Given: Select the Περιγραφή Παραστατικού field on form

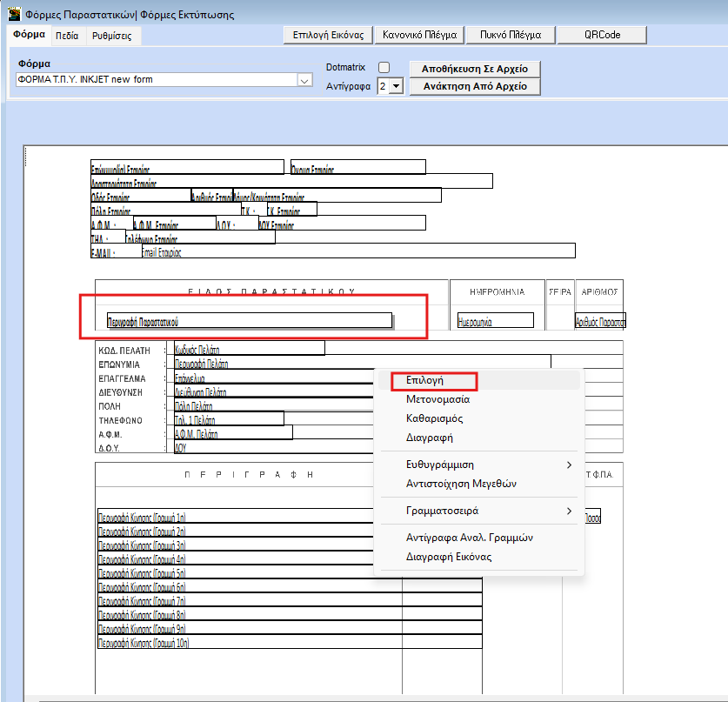Looking at the screenshot, I should (249, 321).
